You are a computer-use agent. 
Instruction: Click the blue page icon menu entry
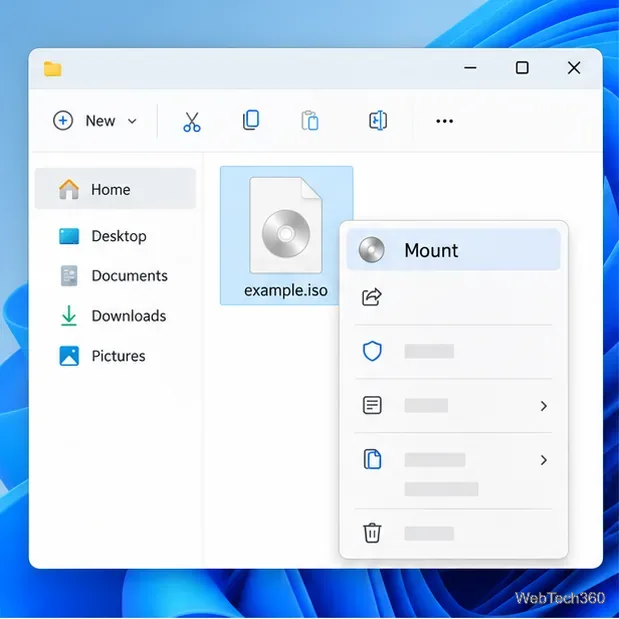click(453, 460)
